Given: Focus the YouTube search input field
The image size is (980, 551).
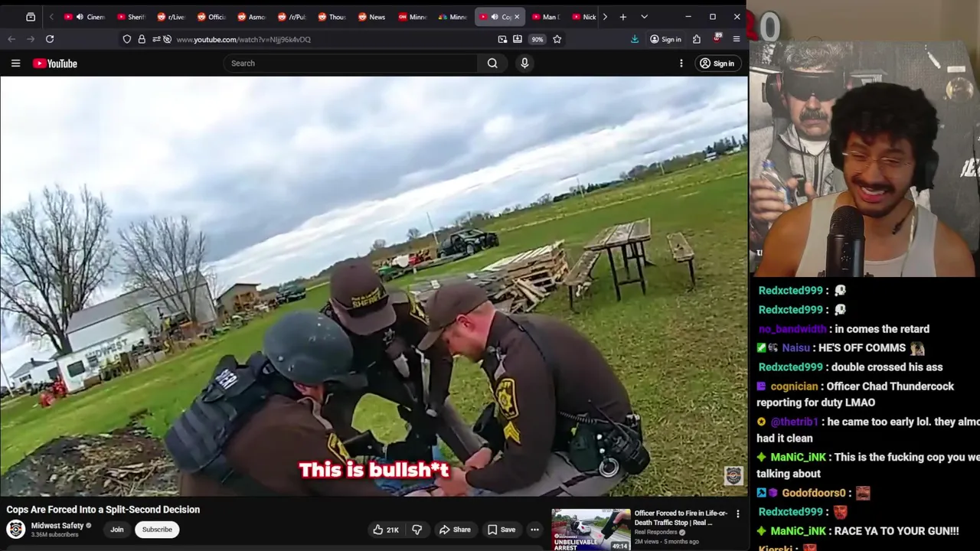Looking at the screenshot, I should pyautogui.click(x=351, y=64).
